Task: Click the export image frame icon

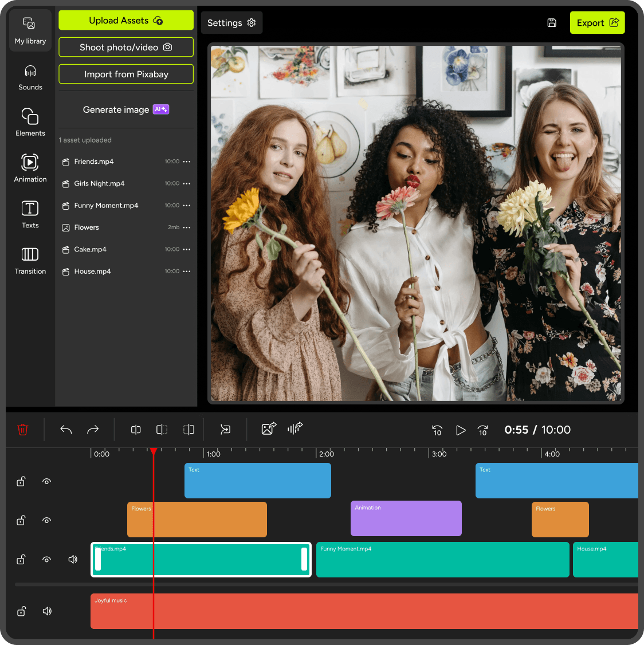Action: 269,428
